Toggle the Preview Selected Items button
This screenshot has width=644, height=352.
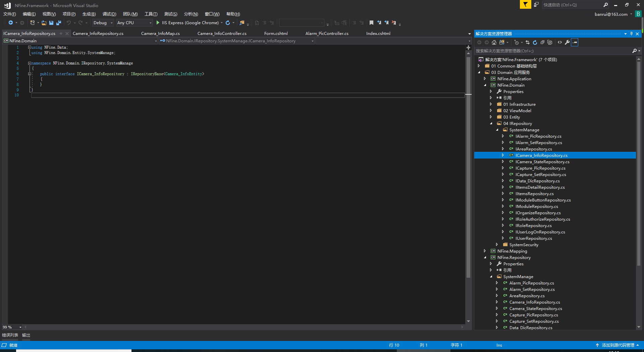(575, 42)
